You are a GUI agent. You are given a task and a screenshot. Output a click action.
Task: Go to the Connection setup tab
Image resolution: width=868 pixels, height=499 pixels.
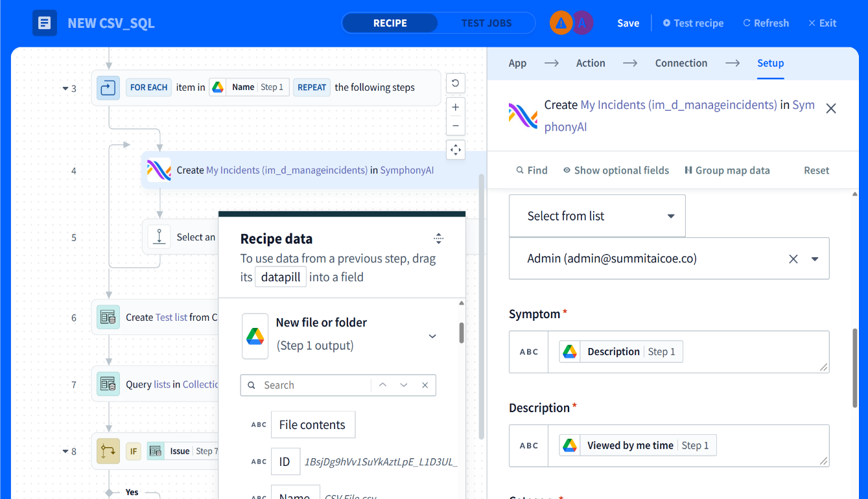681,63
